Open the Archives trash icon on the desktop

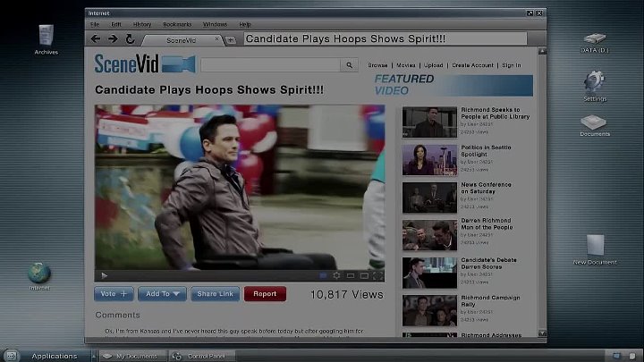point(46,36)
